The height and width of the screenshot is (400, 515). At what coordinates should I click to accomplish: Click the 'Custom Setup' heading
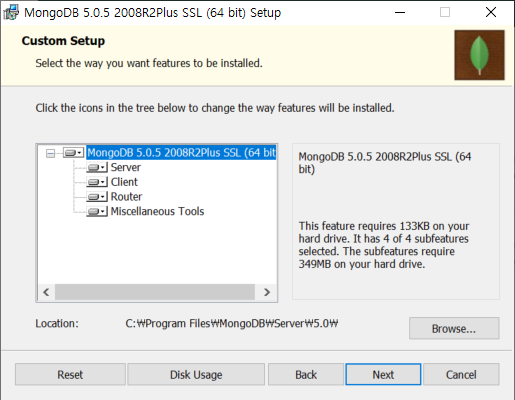(x=63, y=41)
